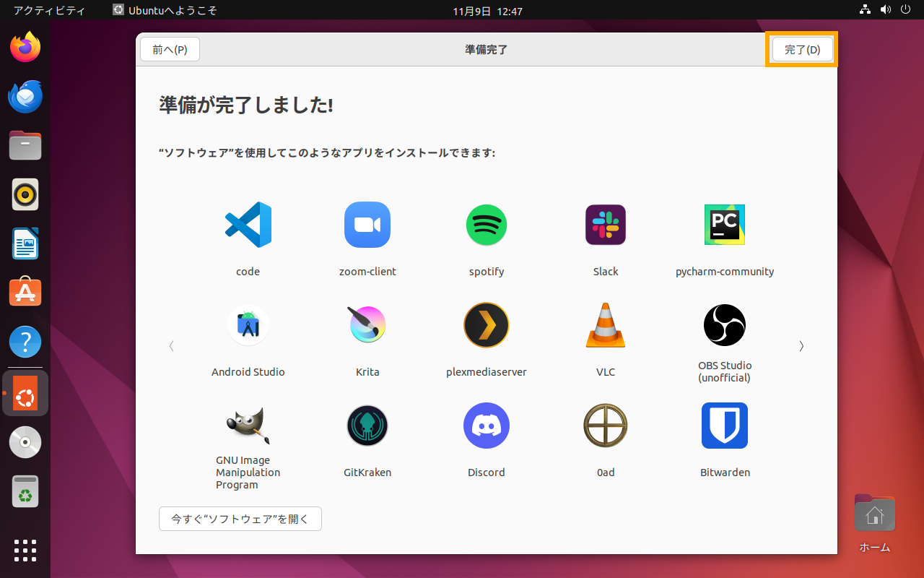Open the clock showing 11月9日 12:47

point(488,11)
